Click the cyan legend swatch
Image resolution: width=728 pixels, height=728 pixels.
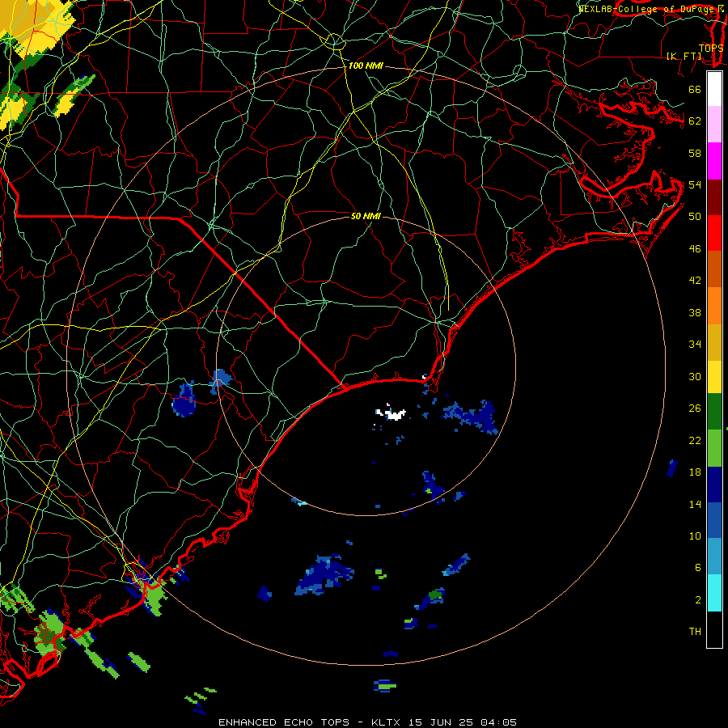(714, 593)
